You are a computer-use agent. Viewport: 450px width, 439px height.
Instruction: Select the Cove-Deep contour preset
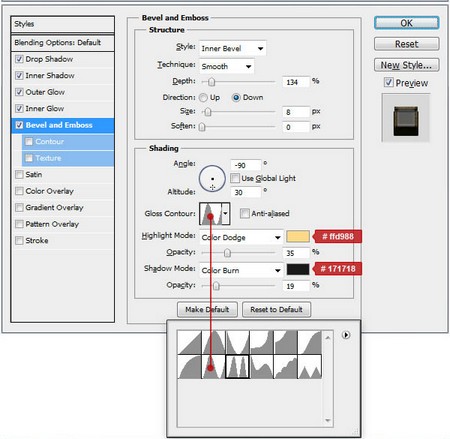coord(262,342)
